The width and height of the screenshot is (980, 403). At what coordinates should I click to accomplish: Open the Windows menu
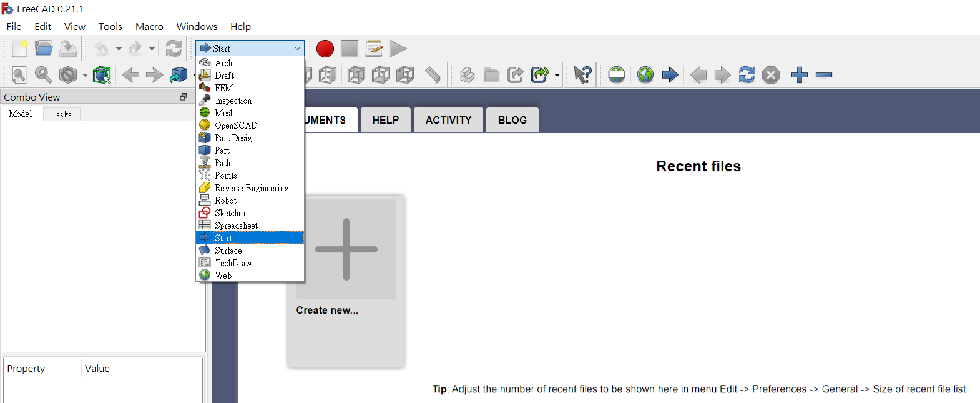[197, 26]
